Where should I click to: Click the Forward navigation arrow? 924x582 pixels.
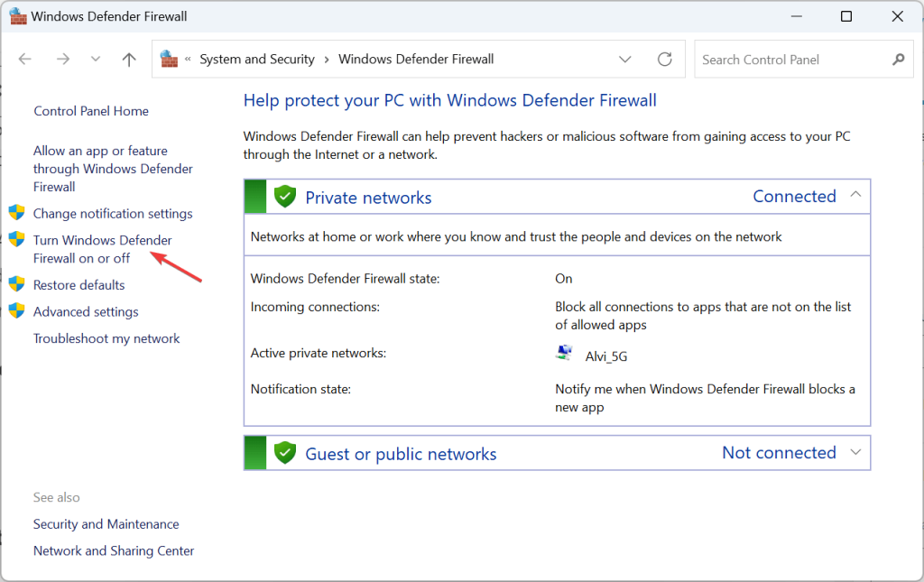(62, 60)
